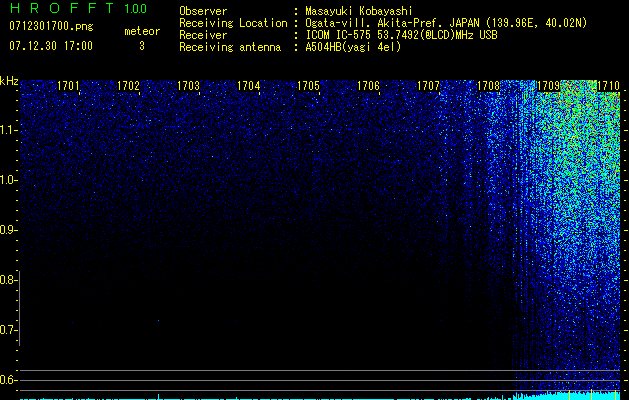Click the 1.0 kHz axis label

point(7,181)
